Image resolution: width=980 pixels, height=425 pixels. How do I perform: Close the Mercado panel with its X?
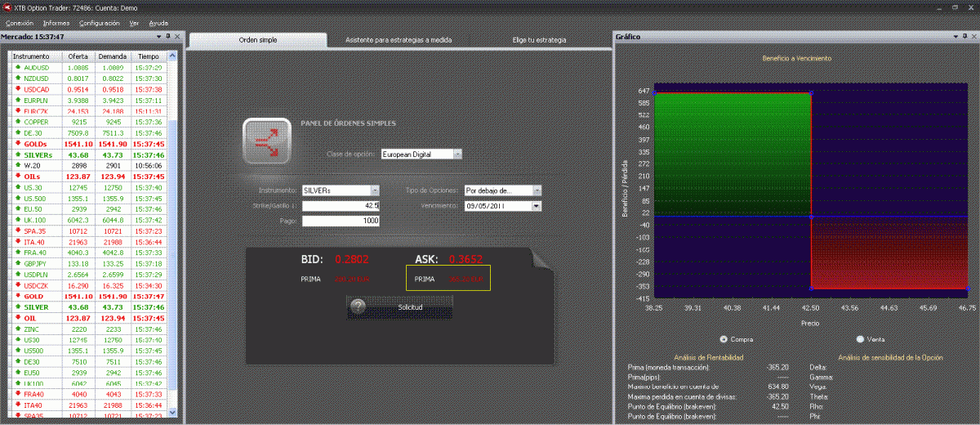point(176,37)
